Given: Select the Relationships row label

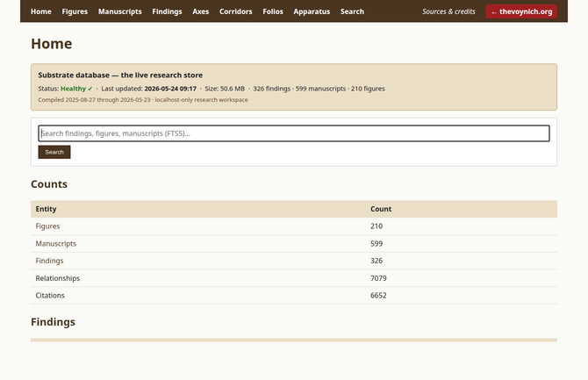Looking at the screenshot, I should 58,278.
